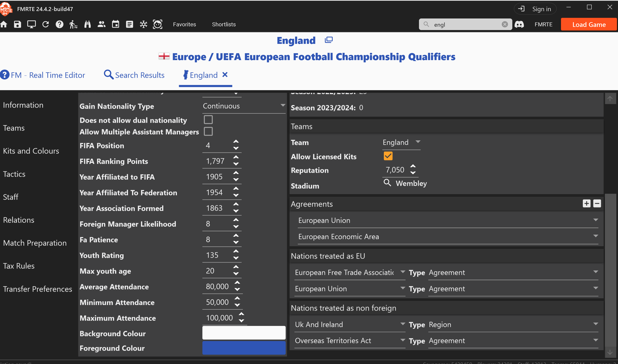Open Gain Nationality Type dropdown
Image resolution: width=618 pixels, height=364 pixels.
(x=244, y=106)
